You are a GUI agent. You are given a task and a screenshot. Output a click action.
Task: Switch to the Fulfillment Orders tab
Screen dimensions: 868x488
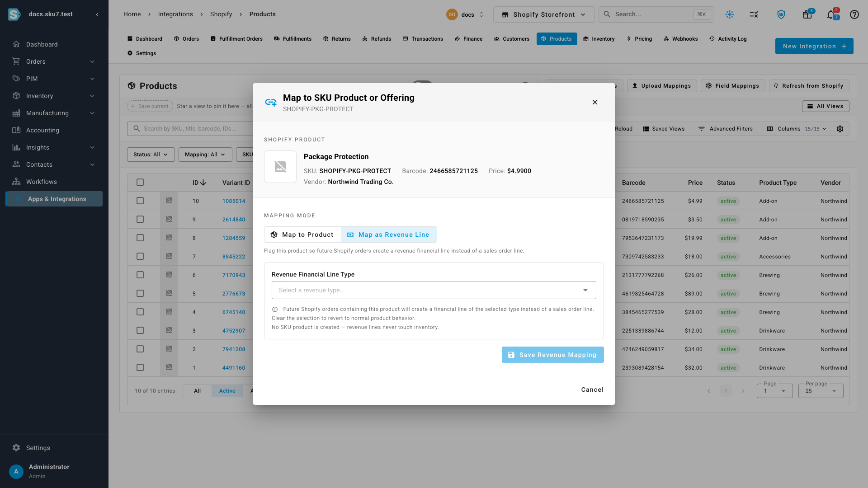236,39
